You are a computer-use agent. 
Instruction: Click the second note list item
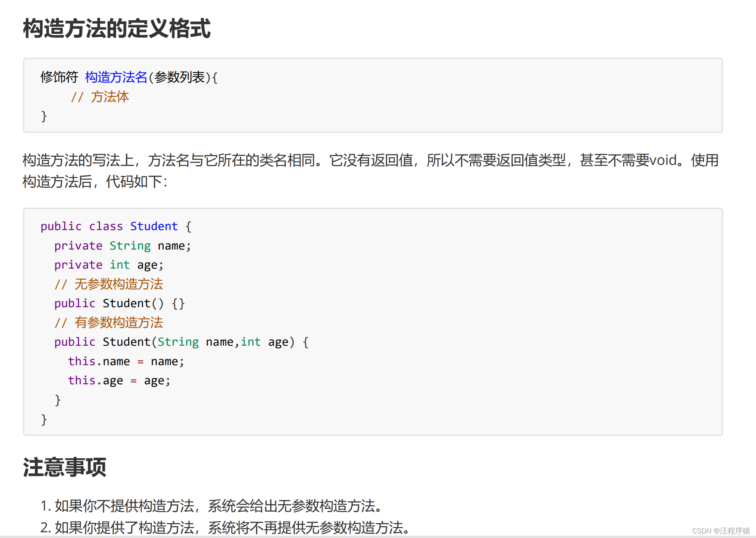click(225, 528)
